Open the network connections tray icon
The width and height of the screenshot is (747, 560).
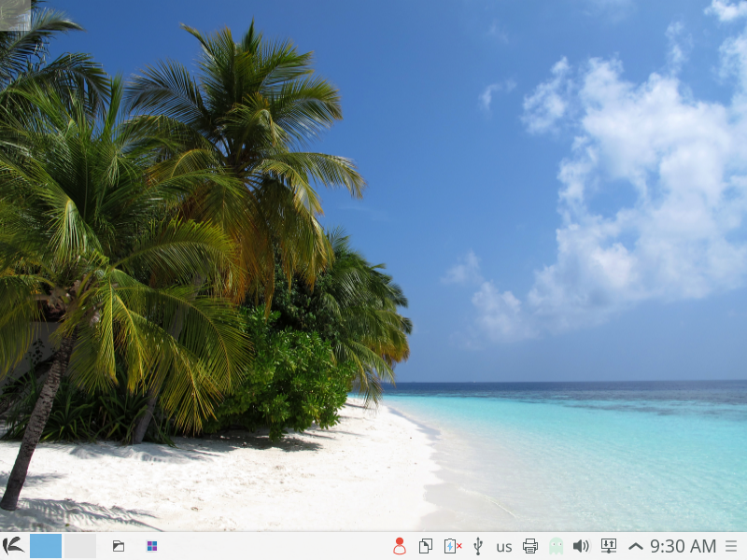tap(609, 546)
